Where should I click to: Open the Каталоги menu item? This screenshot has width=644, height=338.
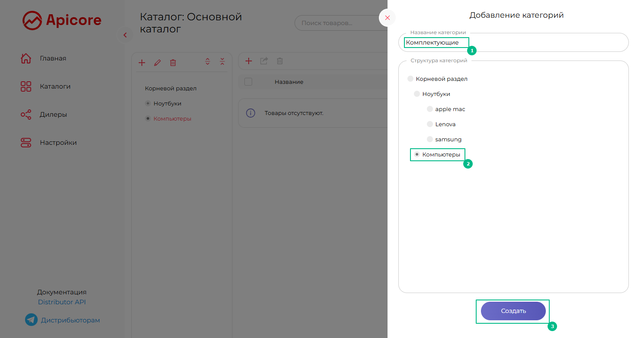(55, 86)
